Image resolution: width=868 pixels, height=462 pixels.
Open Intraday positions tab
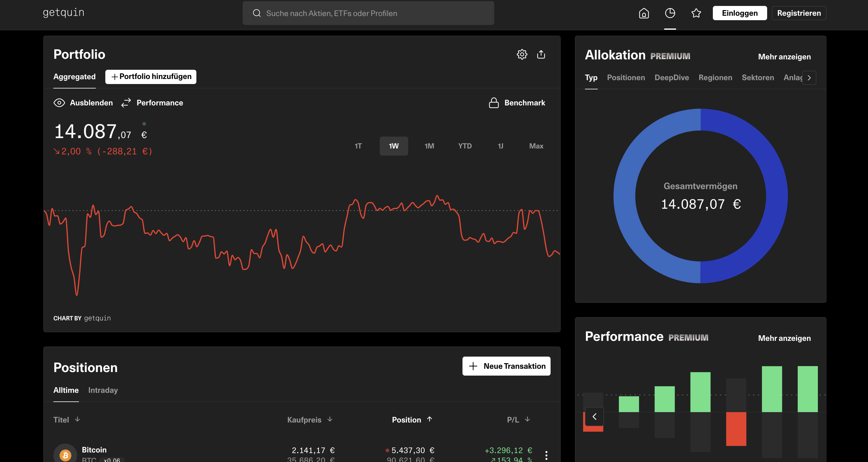point(103,390)
